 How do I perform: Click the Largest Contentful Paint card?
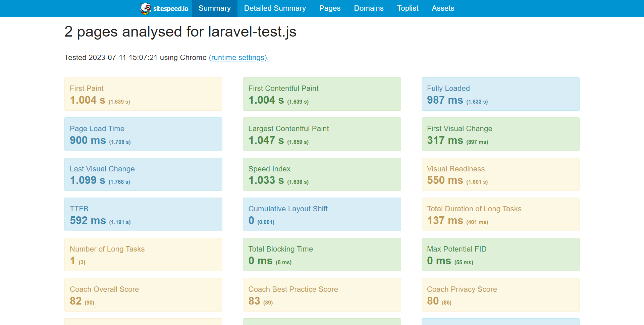point(322,134)
